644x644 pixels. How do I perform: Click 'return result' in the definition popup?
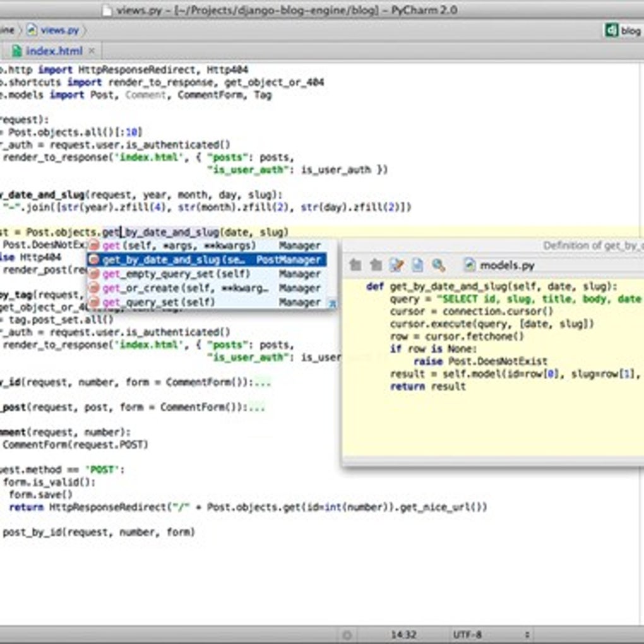click(x=427, y=386)
